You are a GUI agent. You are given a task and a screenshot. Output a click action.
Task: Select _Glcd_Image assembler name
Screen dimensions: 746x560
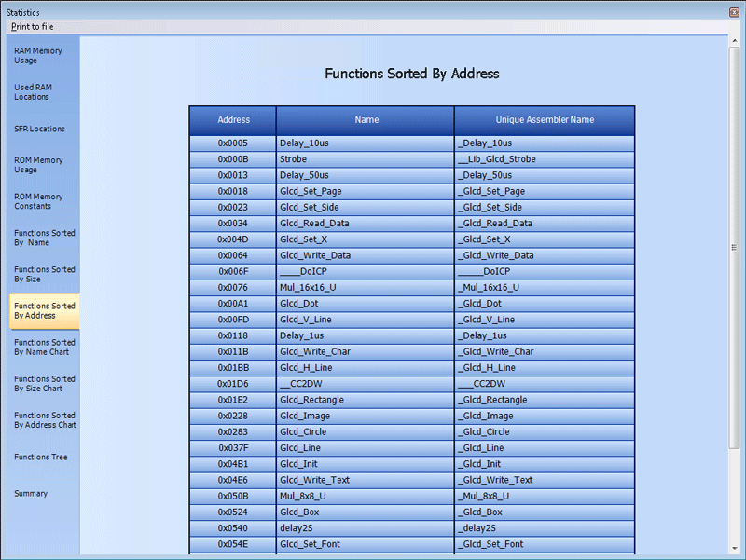545,416
